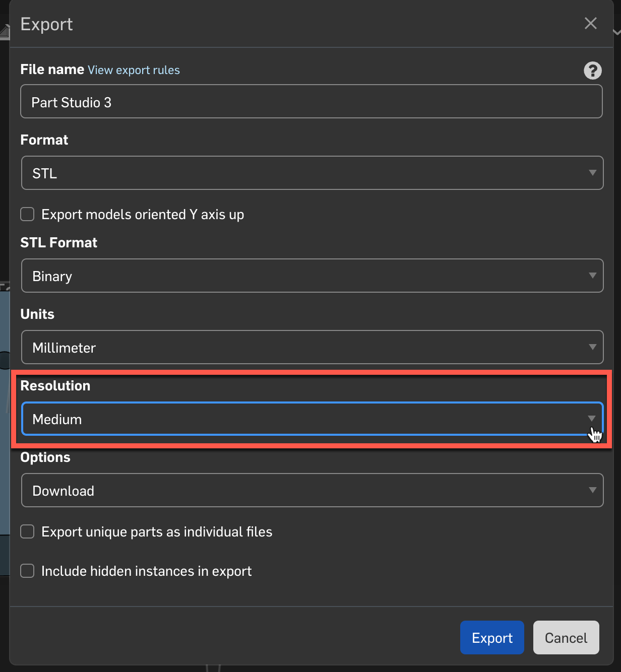Screen dimensions: 621x672
Task: Click the Export dialog title text
Action: pos(46,24)
